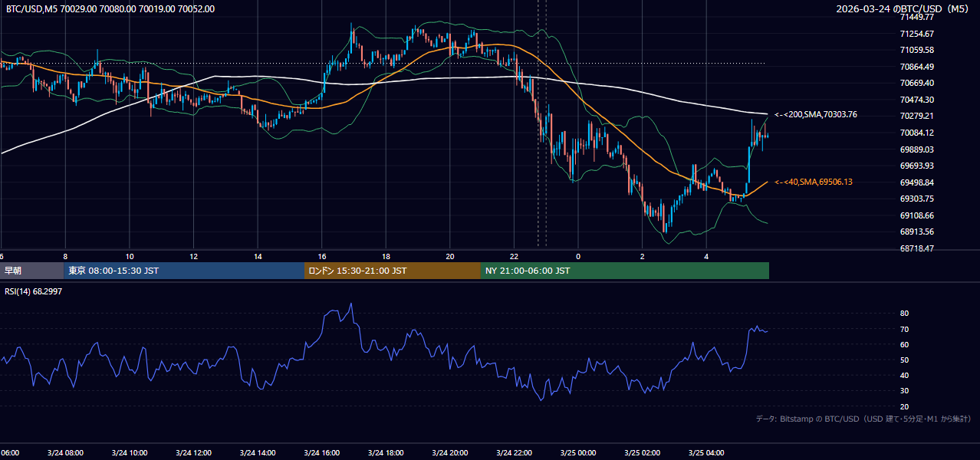
Task: Click hour tick 20 under price chart
Action: click(x=450, y=256)
